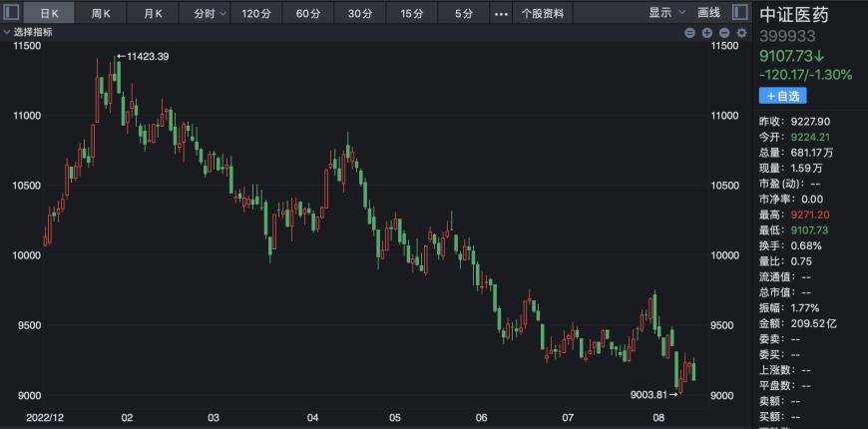
Task: Select the 120分 interval
Action: pyautogui.click(x=256, y=14)
